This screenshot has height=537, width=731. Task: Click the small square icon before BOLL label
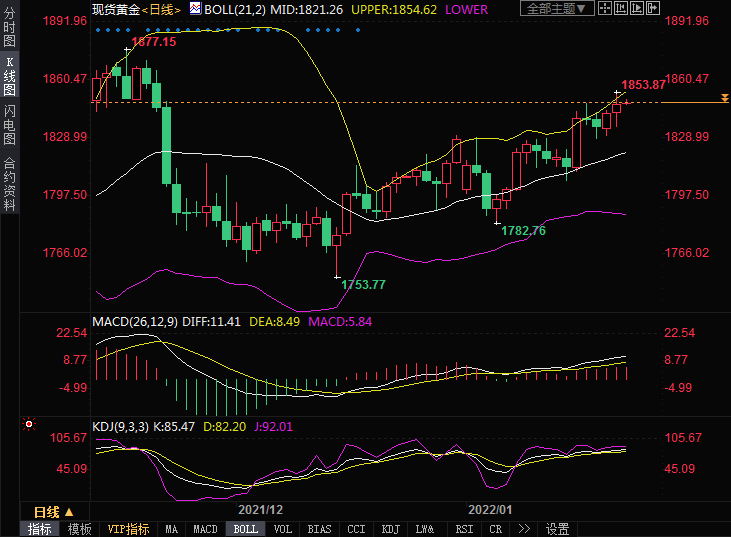195,10
